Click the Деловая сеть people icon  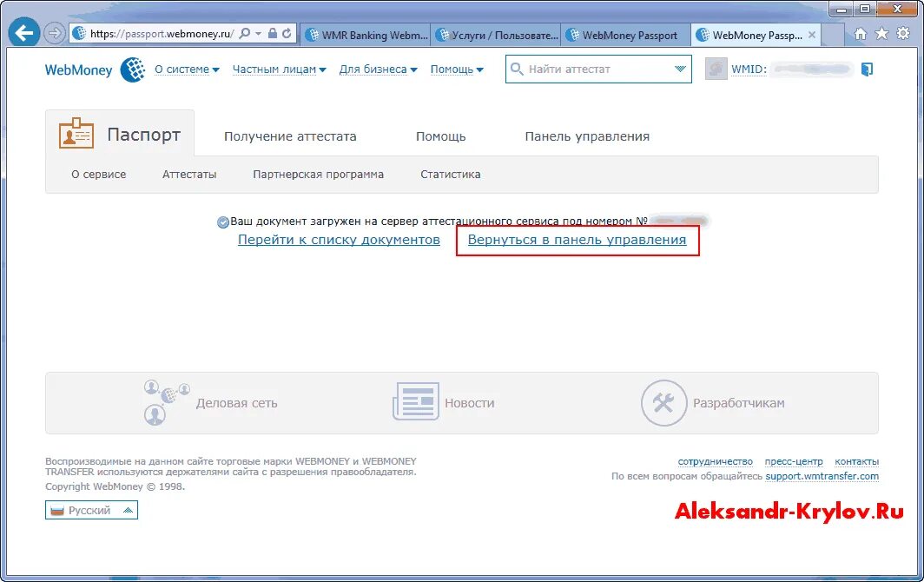click(x=166, y=402)
